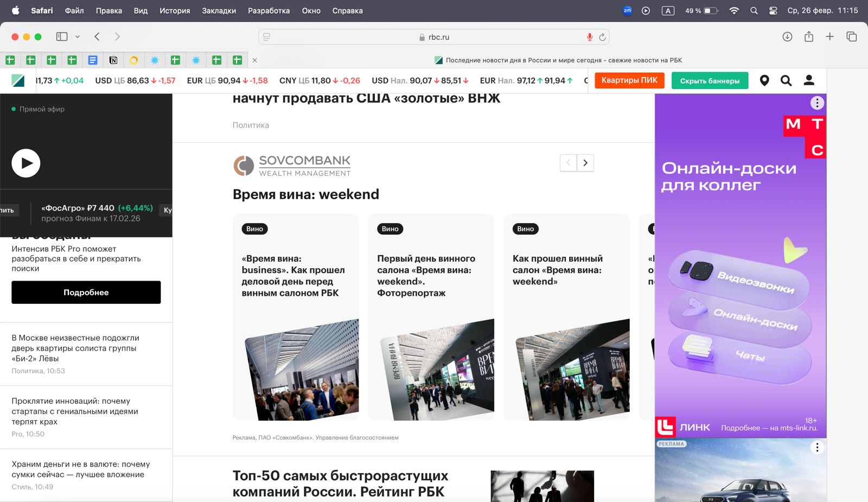Open the Google Docs pinned tab
868x502 pixels.
point(93,60)
